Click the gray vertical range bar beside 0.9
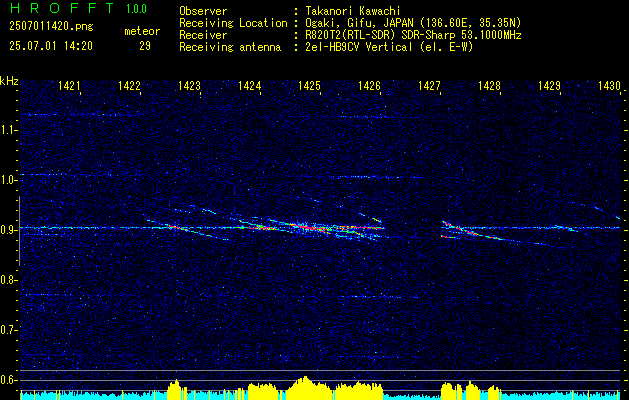Screen dimensions: 629x400 pyautogui.click(x=19, y=231)
